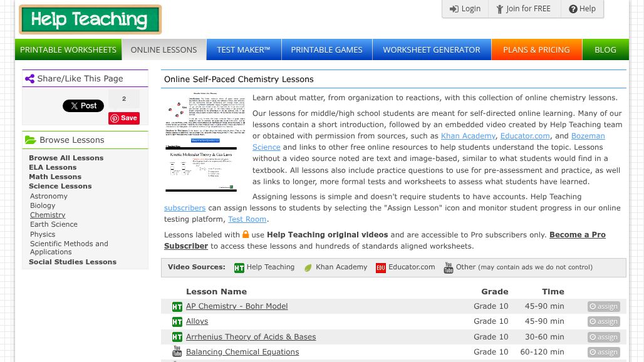Open the Plans & Pricing tab
Screen dimensions: 644x362
pyautogui.click(x=536, y=49)
